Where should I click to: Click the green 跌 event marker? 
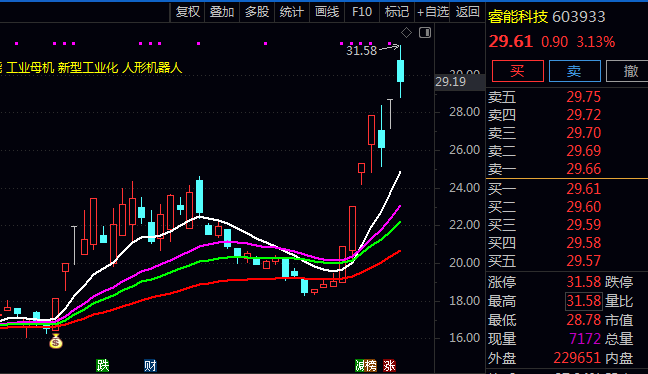tap(102, 366)
